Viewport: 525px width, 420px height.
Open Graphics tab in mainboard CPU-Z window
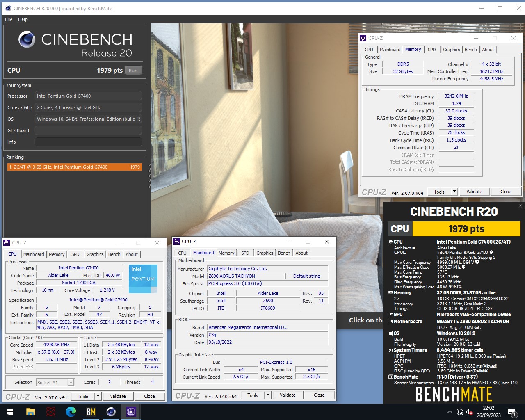point(265,253)
